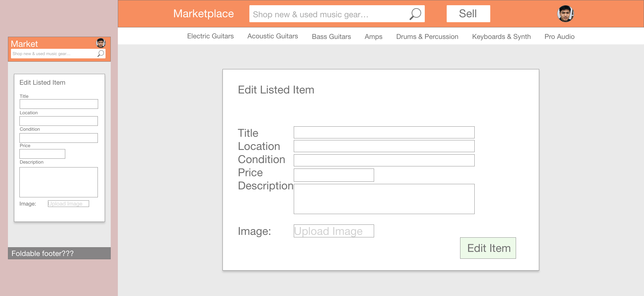Focus the desktop search field for music gear
This screenshot has height=296, width=644.
[337, 14]
